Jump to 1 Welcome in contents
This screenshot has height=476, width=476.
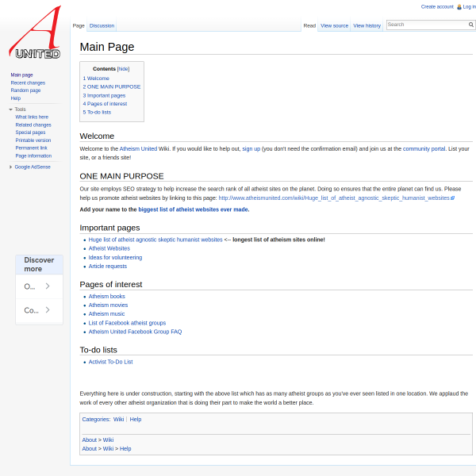click(96, 79)
